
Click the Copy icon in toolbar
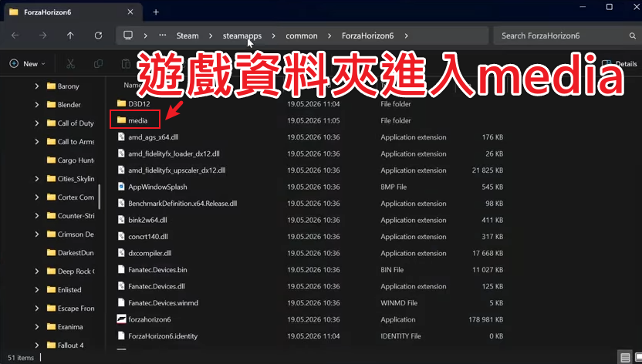(98, 64)
